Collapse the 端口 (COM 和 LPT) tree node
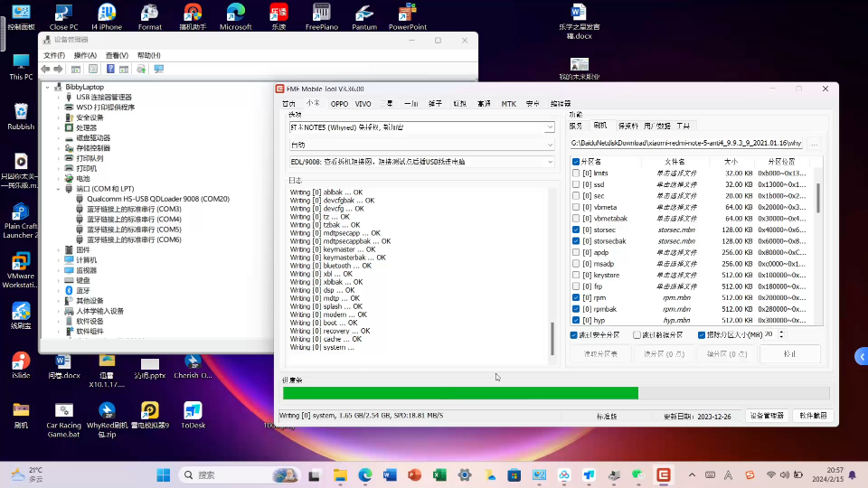The height and width of the screenshot is (488, 868). click(x=59, y=189)
